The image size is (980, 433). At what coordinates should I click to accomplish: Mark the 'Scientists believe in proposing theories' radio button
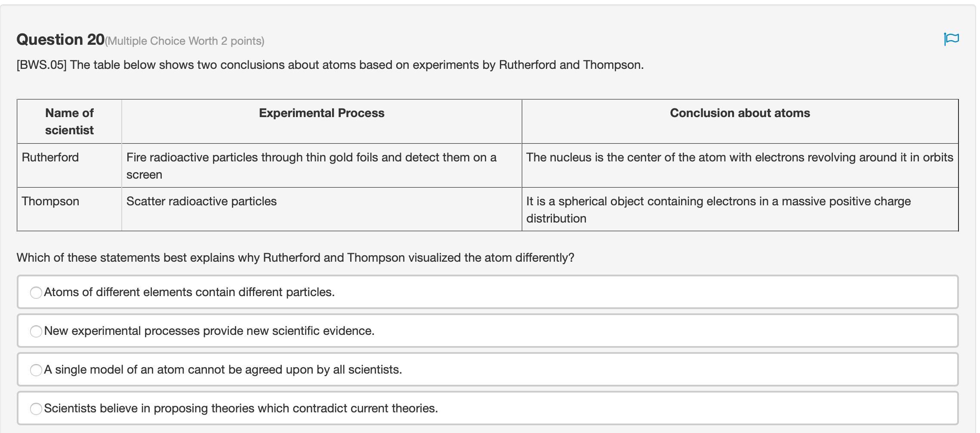click(x=36, y=409)
